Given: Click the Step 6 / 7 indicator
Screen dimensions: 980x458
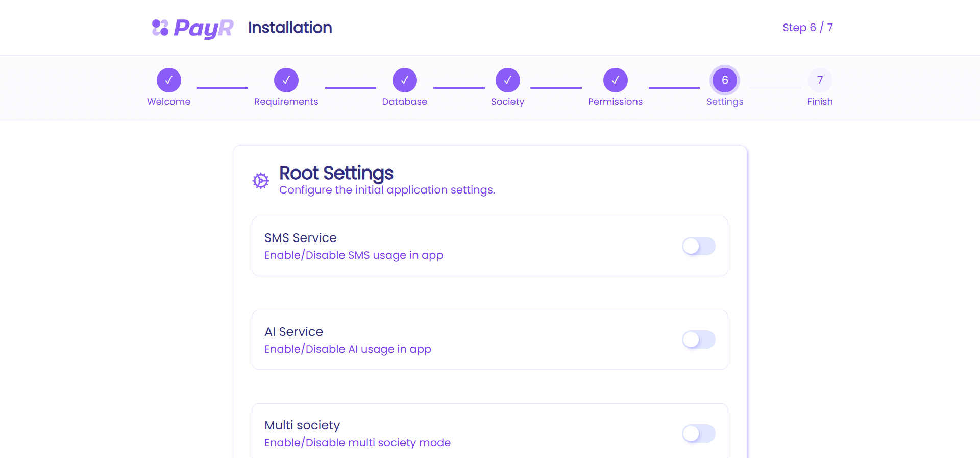Looking at the screenshot, I should tap(807, 28).
